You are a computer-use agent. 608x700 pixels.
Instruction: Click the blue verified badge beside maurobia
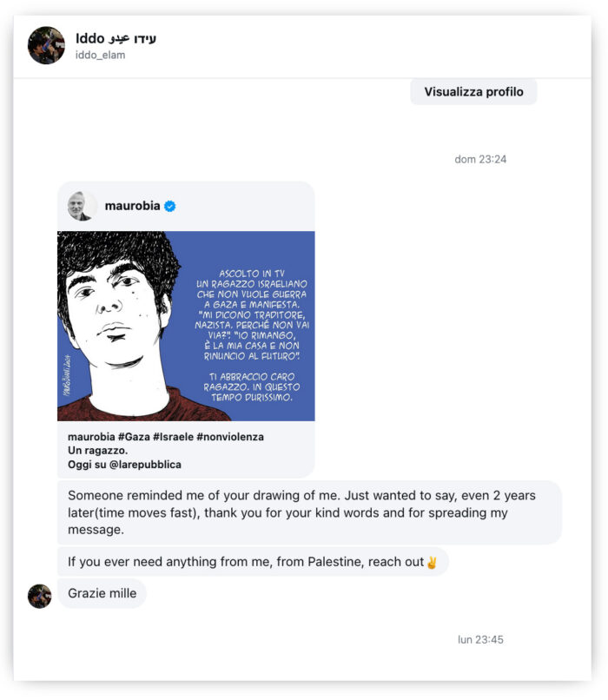(170, 206)
